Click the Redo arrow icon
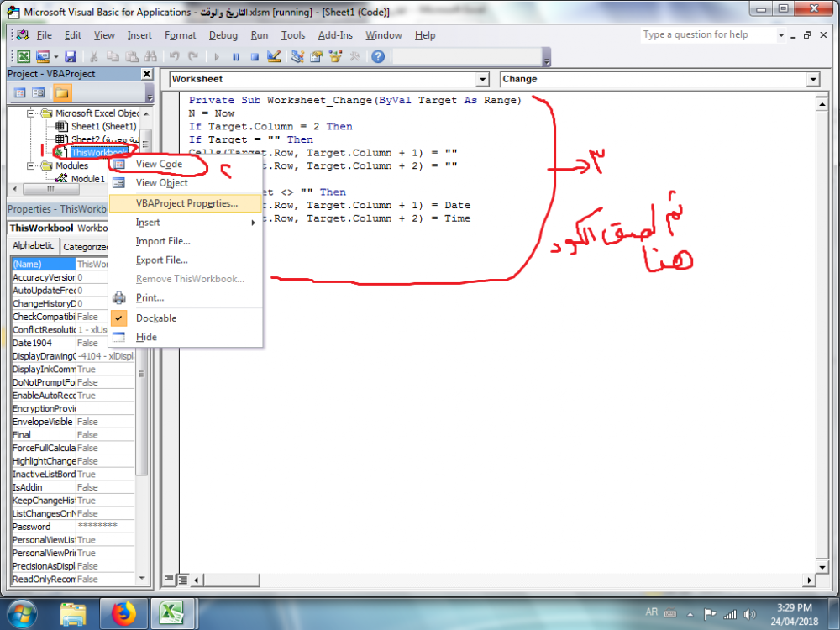Screen dimensions: 840x630 [193, 56]
